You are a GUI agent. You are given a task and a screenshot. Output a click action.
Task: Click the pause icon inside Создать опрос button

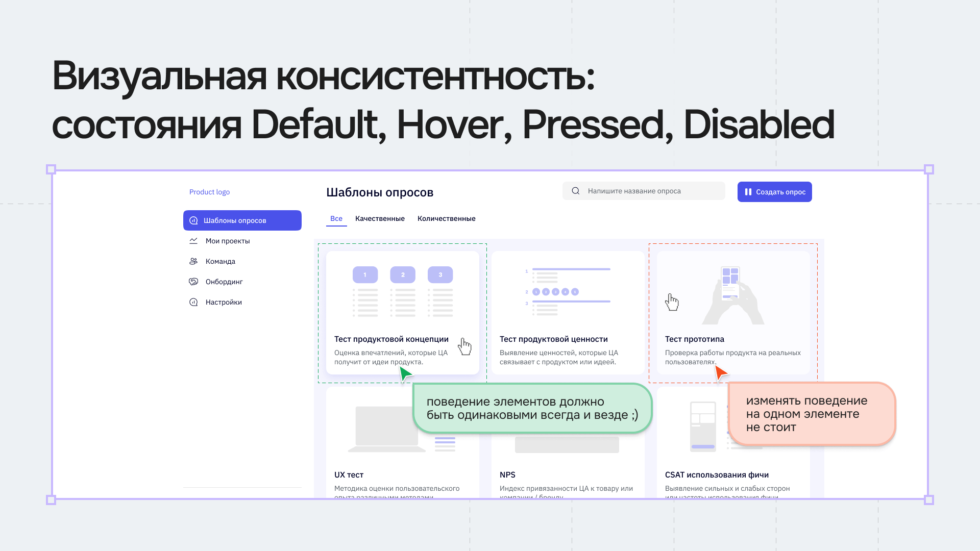point(748,192)
